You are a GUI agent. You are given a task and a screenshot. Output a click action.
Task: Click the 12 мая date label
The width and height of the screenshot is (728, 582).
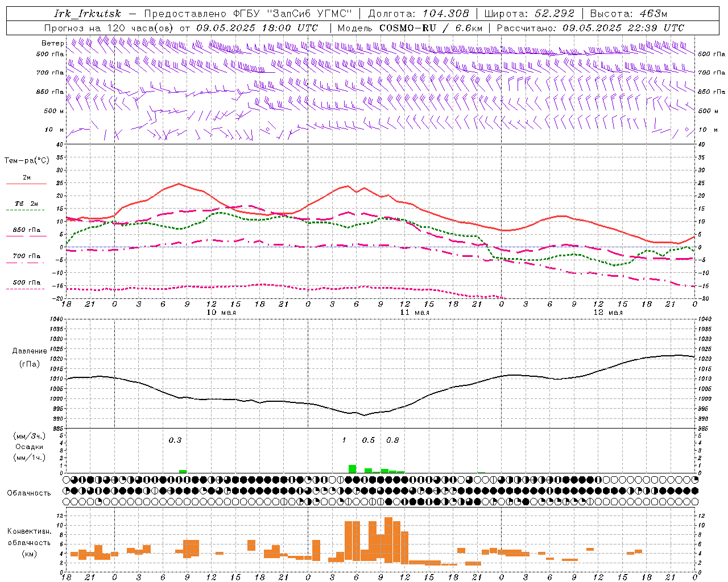pos(608,313)
